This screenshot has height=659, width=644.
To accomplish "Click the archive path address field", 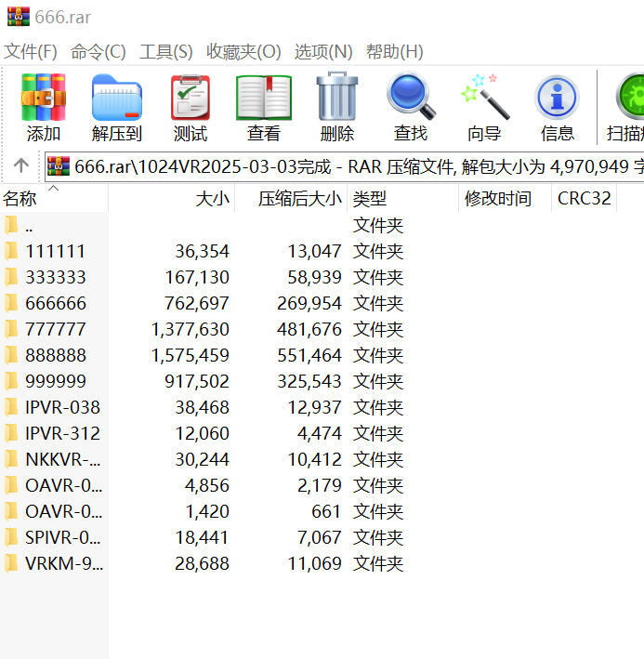I will point(353,165).
